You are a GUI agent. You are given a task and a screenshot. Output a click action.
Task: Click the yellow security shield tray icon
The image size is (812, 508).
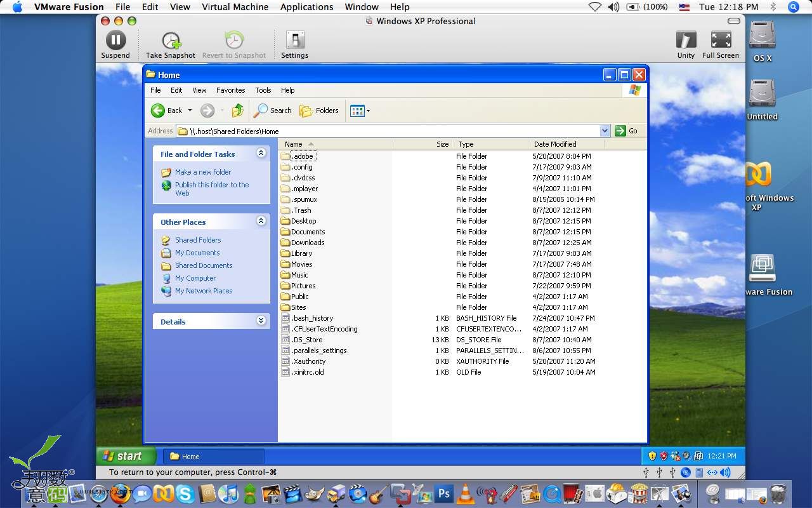coord(652,456)
